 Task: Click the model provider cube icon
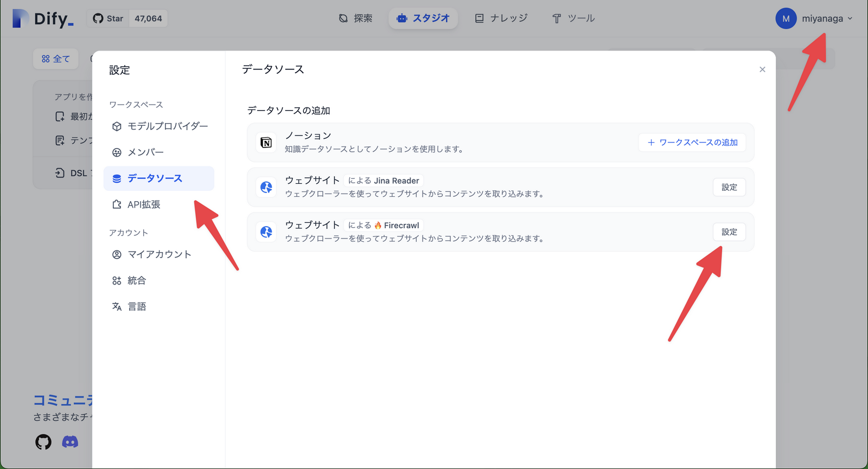click(x=117, y=126)
